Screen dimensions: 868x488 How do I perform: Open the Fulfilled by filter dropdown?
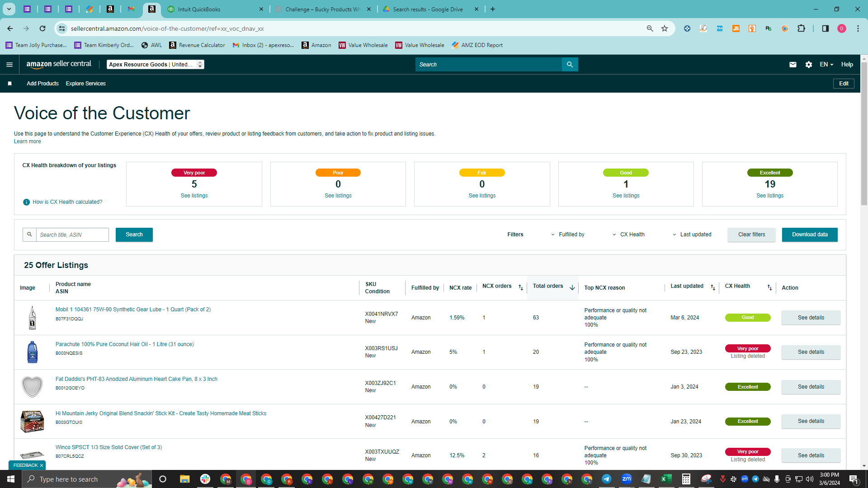pos(567,235)
